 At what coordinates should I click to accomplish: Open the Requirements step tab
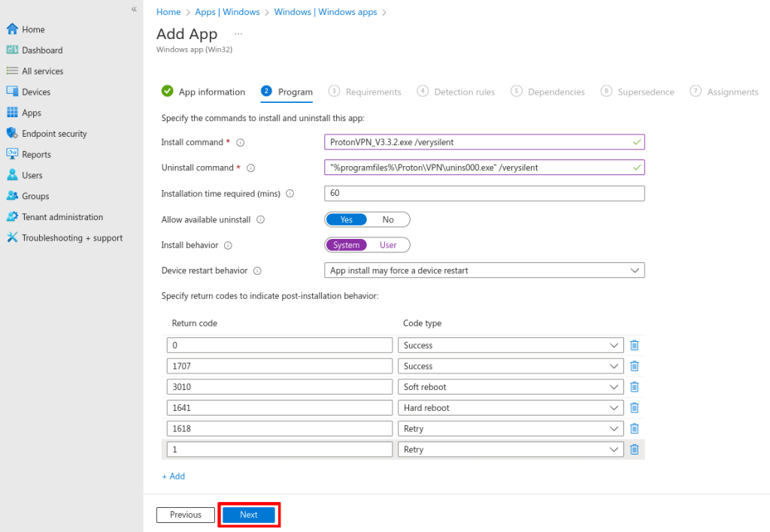(365, 92)
